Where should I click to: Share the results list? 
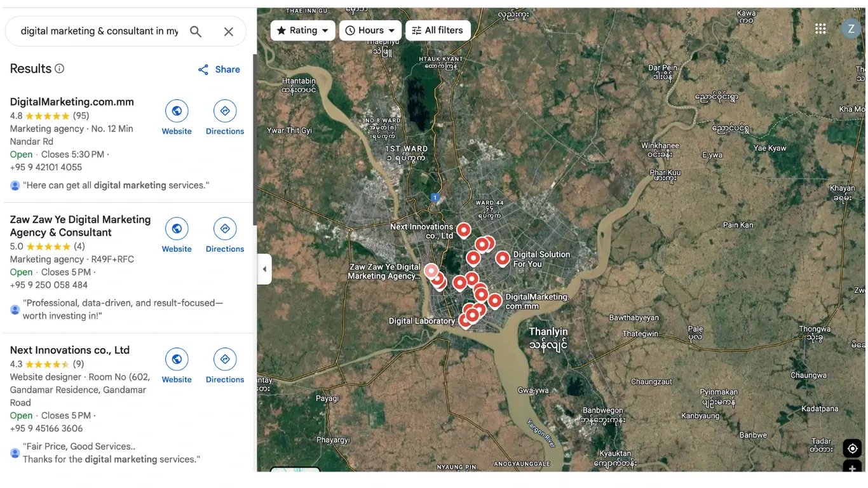tap(219, 69)
